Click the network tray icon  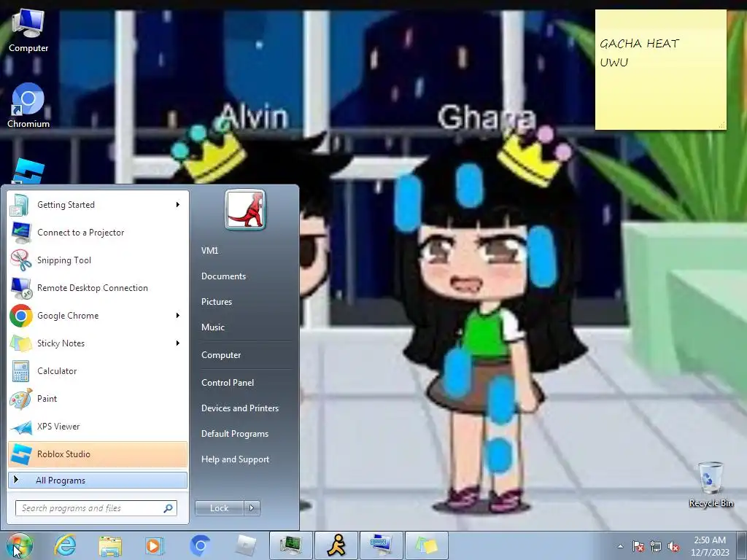click(x=656, y=546)
